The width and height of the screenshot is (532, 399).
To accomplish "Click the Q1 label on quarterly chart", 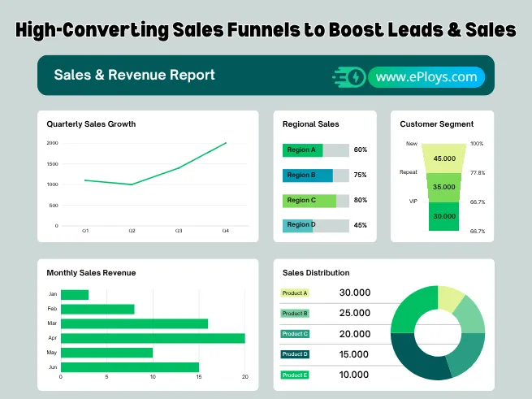I will click(x=85, y=231).
